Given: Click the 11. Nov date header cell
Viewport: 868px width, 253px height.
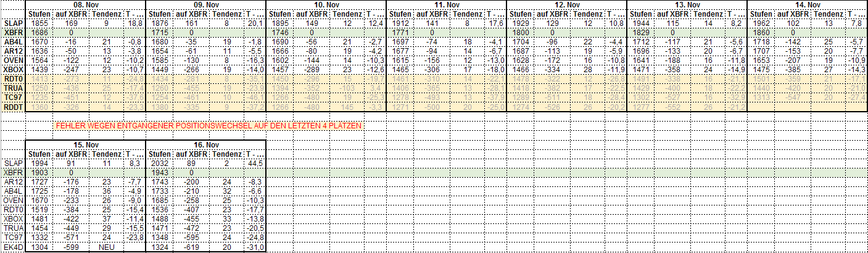Looking at the screenshot, I should (446, 4).
